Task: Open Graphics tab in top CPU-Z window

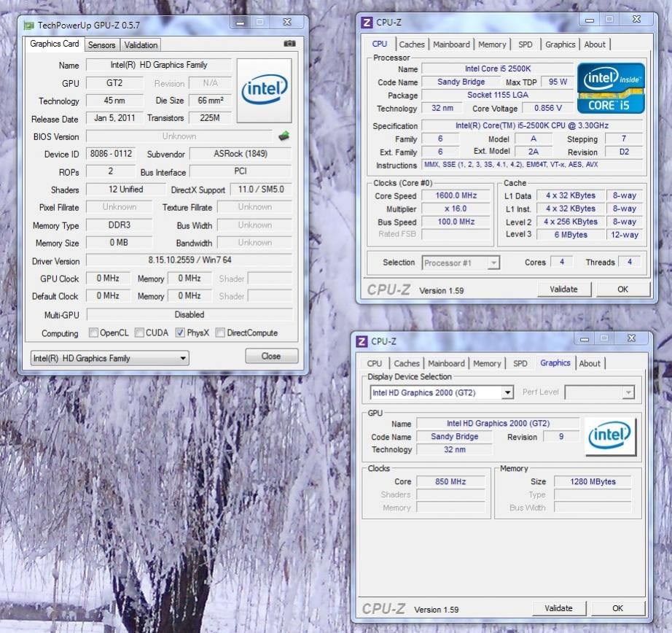Action: click(x=560, y=44)
